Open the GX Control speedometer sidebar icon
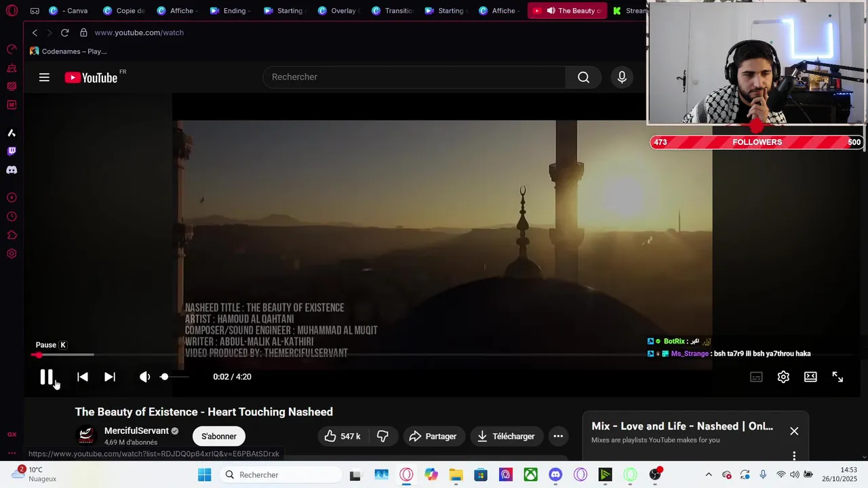868x488 pixels. (12, 49)
